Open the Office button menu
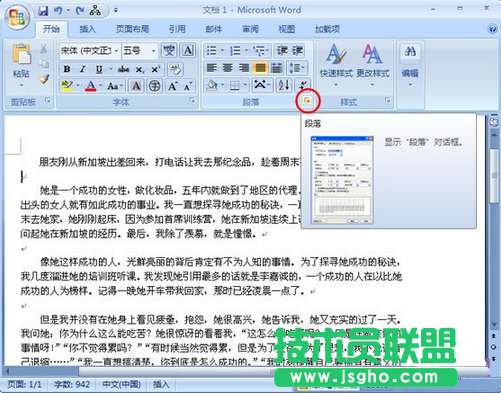501x393 pixels. [x=17, y=17]
